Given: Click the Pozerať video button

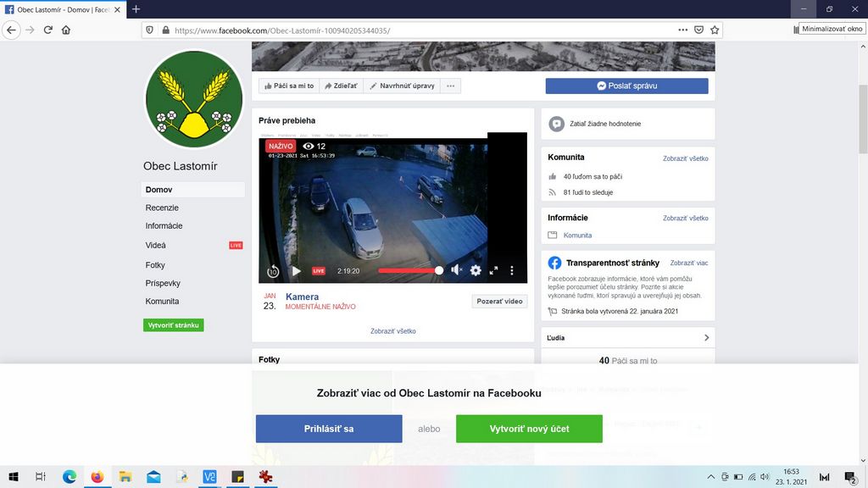Looking at the screenshot, I should 499,302.
